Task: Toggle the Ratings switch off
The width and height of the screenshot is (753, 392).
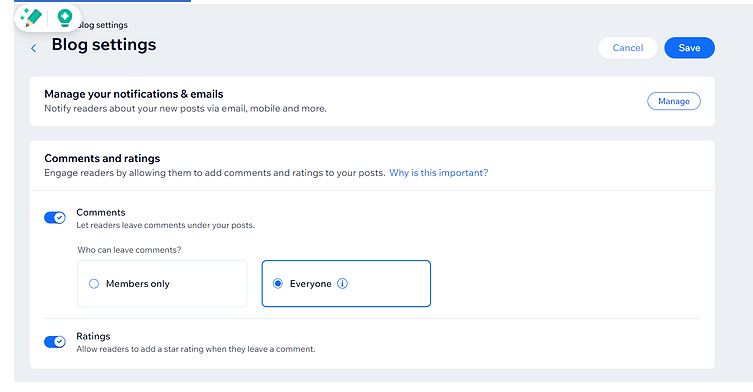Action: coord(55,342)
